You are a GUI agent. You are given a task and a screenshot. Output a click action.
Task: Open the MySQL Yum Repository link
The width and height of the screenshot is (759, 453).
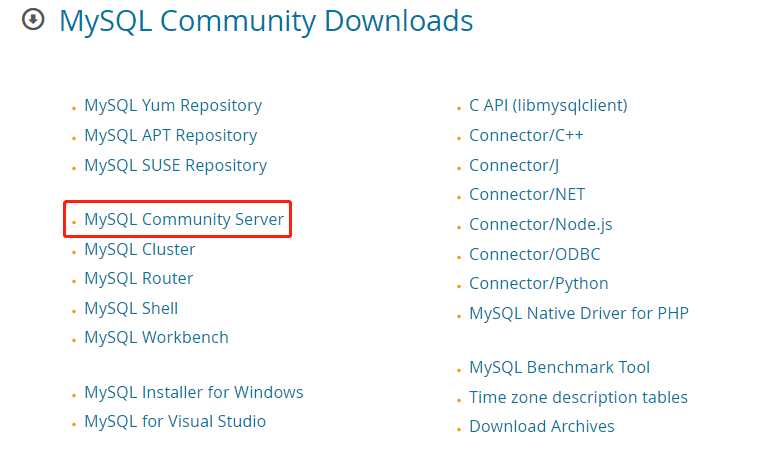pyautogui.click(x=173, y=106)
